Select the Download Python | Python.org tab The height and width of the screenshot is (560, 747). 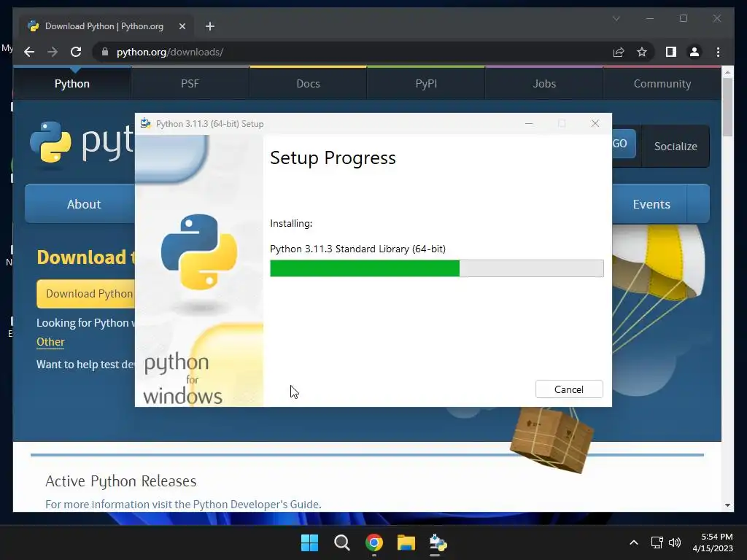(106, 26)
